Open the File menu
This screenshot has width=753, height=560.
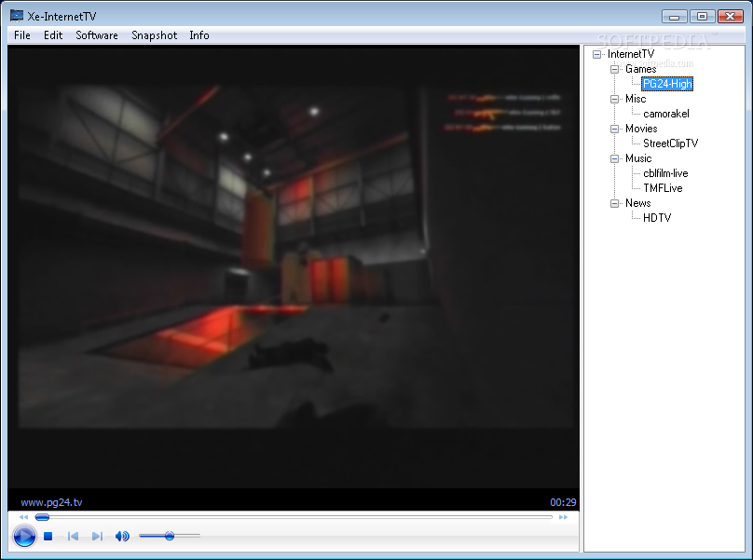coord(22,35)
